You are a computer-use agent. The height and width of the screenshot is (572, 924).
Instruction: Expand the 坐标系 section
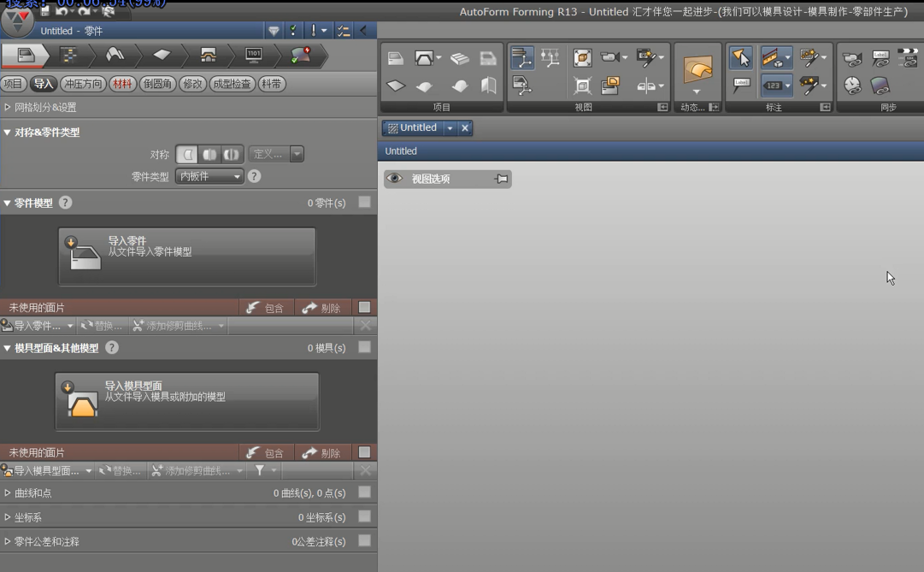[8, 517]
